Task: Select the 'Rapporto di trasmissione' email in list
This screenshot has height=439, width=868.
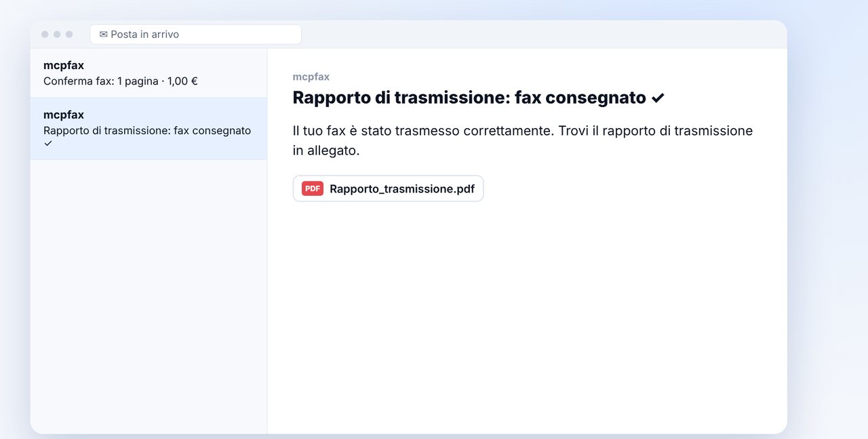Action: [x=149, y=129]
